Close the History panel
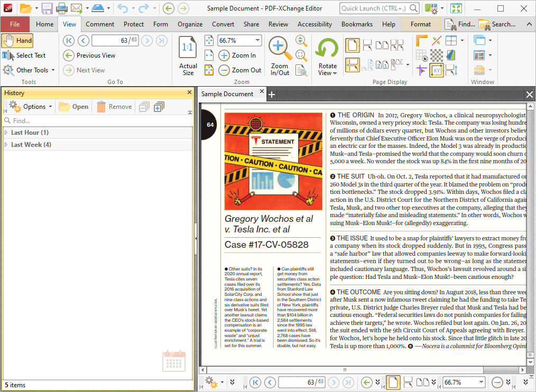Image resolution: width=536 pixels, height=392 pixels. click(189, 92)
